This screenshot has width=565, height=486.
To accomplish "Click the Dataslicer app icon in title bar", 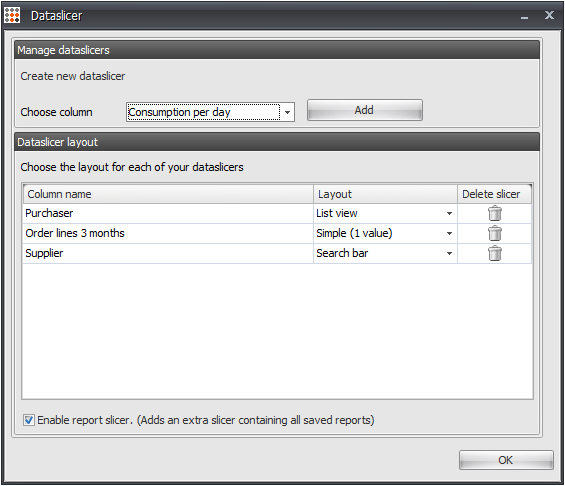I will (x=12, y=15).
